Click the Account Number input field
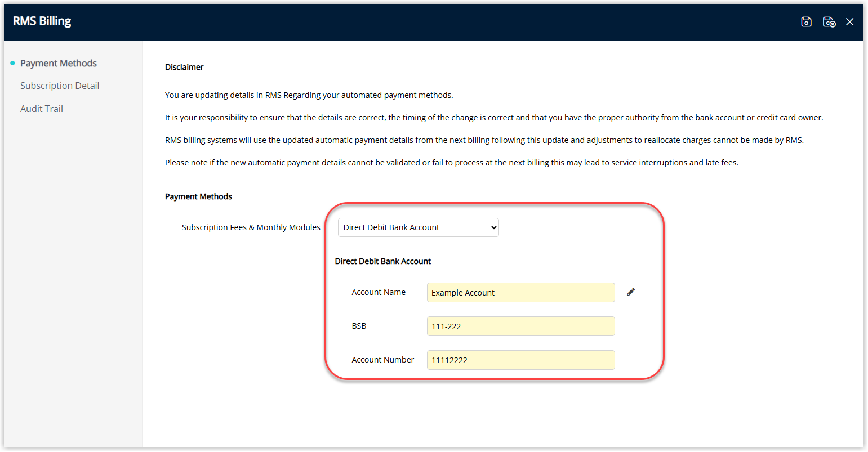 coord(521,360)
